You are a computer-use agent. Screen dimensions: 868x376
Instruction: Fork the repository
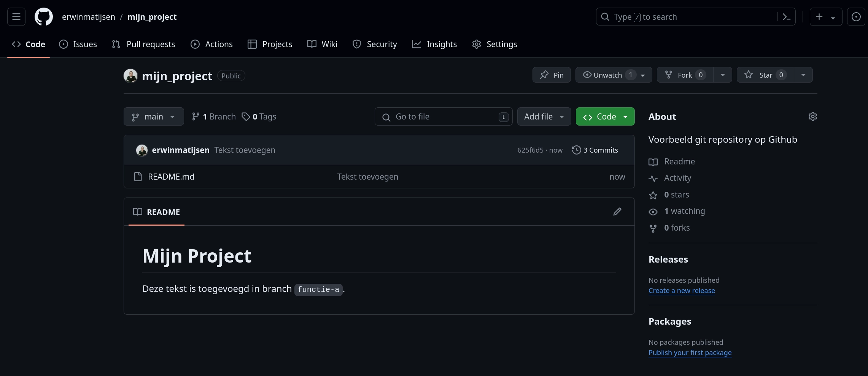click(x=685, y=75)
